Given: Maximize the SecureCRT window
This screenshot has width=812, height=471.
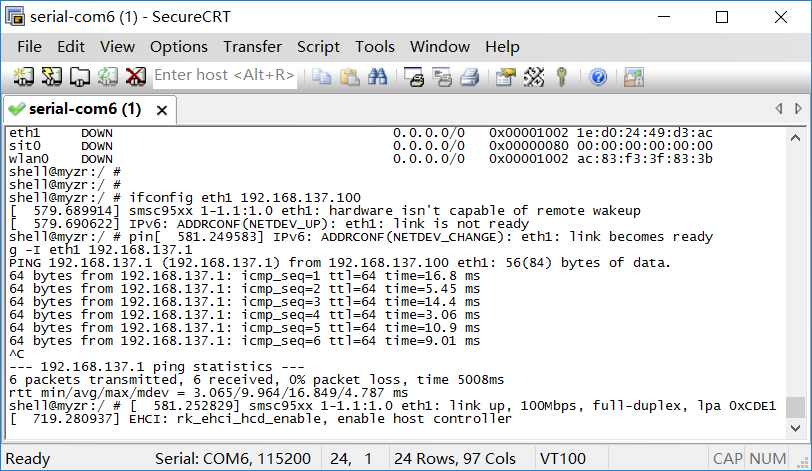Looking at the screenshot, I should [x=722, y=17].
